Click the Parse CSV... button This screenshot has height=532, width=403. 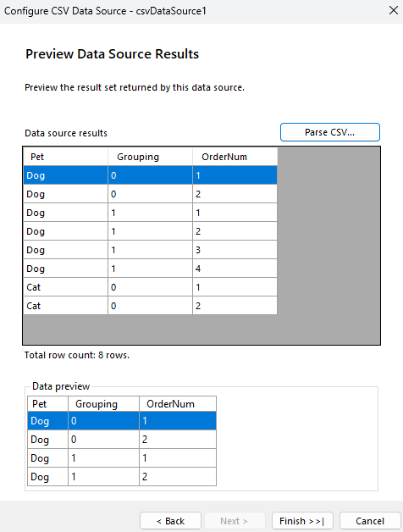[x=329, y=132]
